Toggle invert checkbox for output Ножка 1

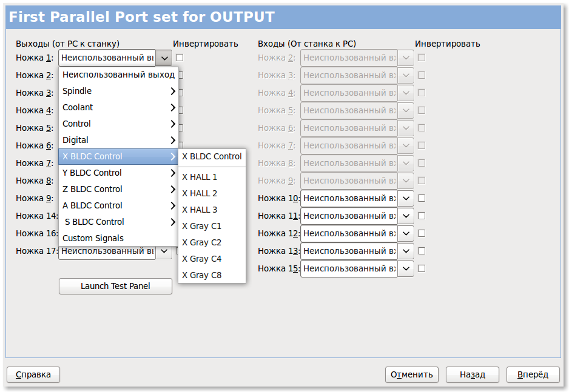(x=180, y=58)
